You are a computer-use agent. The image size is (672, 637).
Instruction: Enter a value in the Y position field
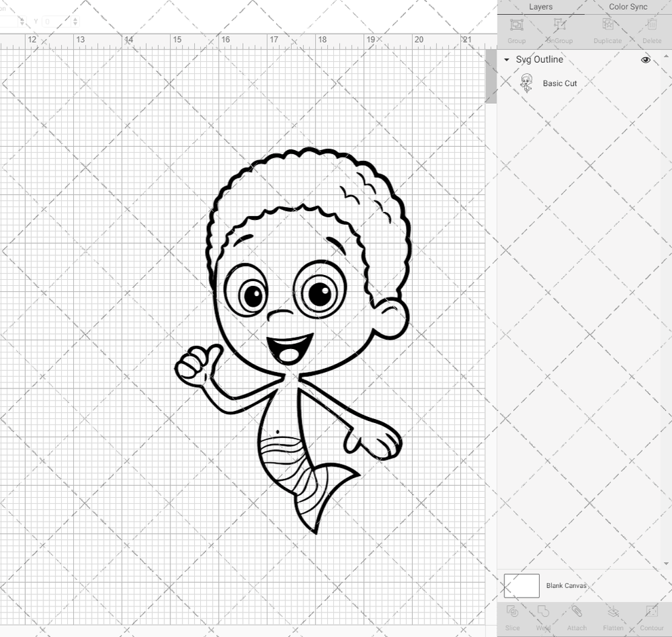pos(58,21)
